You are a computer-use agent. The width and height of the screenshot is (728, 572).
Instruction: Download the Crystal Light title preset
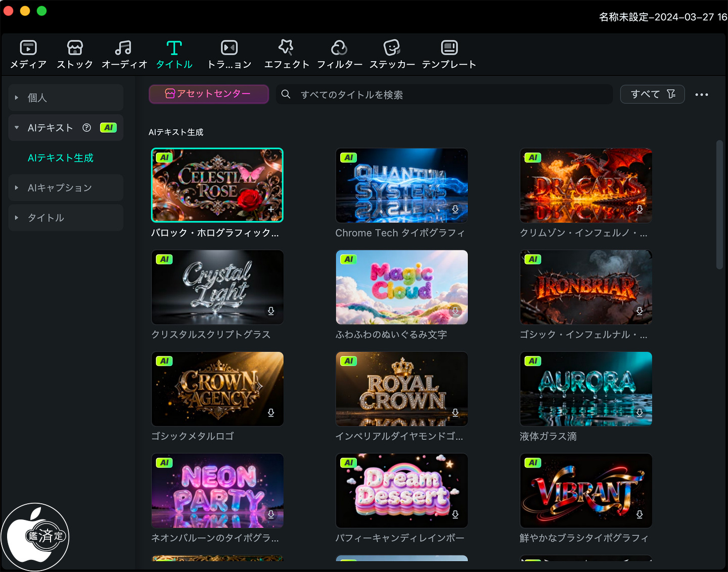point(271,311)
